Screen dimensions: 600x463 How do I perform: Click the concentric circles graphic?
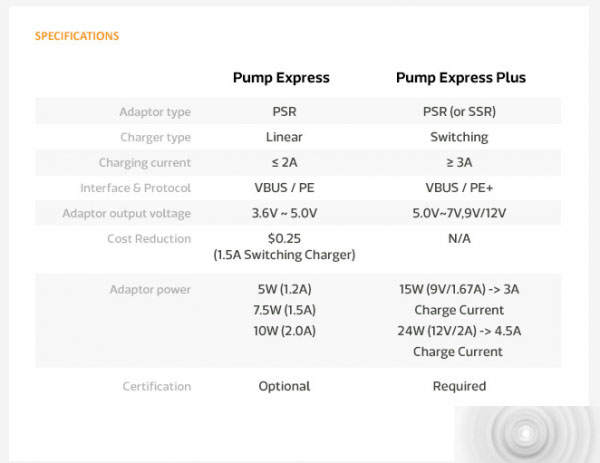tap(527, 435)
